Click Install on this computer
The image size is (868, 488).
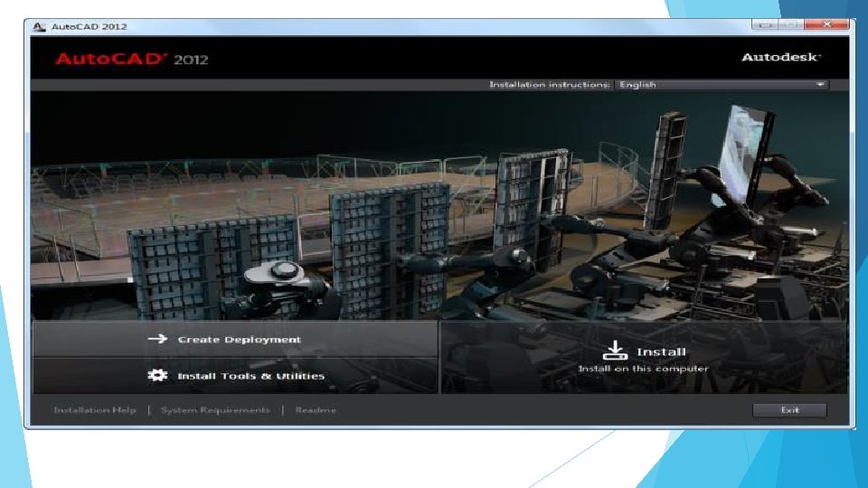[x=643, y=358]
